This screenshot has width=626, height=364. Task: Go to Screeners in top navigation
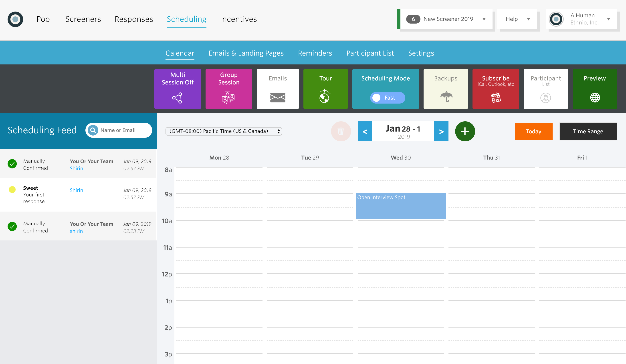[83, 19]
